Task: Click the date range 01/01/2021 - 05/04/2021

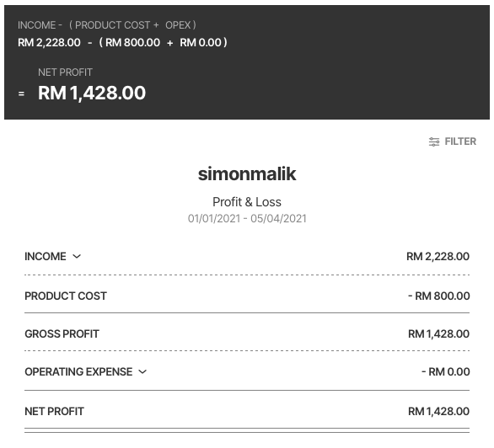Action: coord(247,218)
